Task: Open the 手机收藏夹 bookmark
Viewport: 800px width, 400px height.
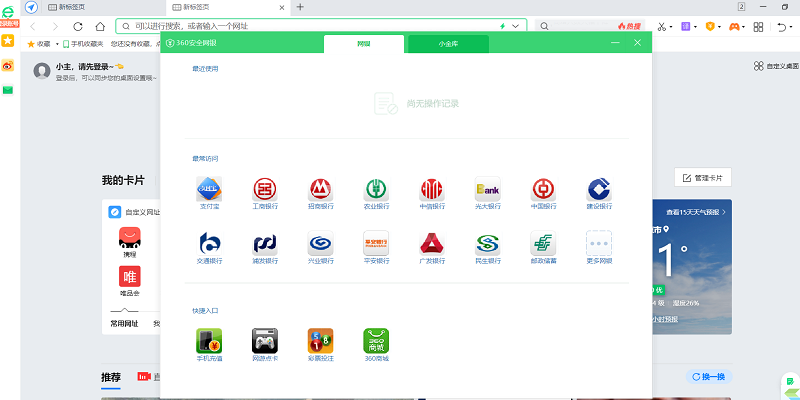Action: [83, 44]
